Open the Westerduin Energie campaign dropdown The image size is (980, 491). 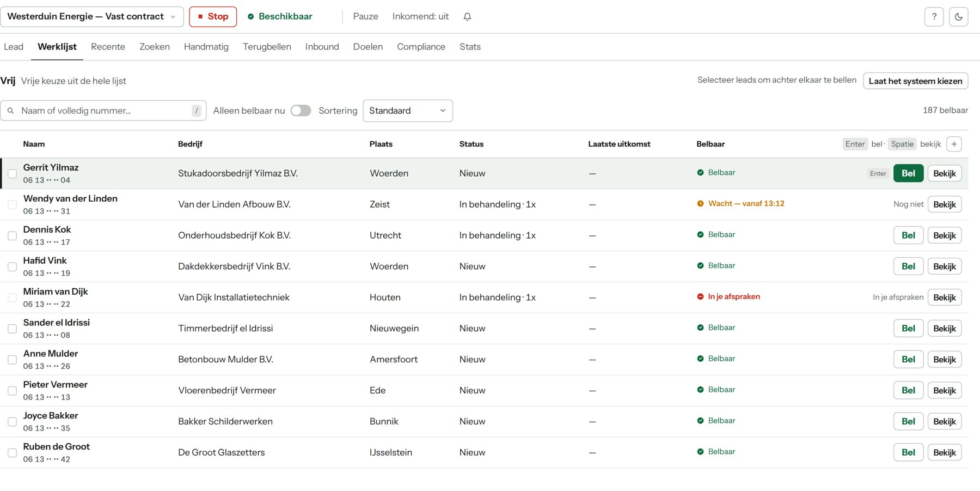[91, 17]
